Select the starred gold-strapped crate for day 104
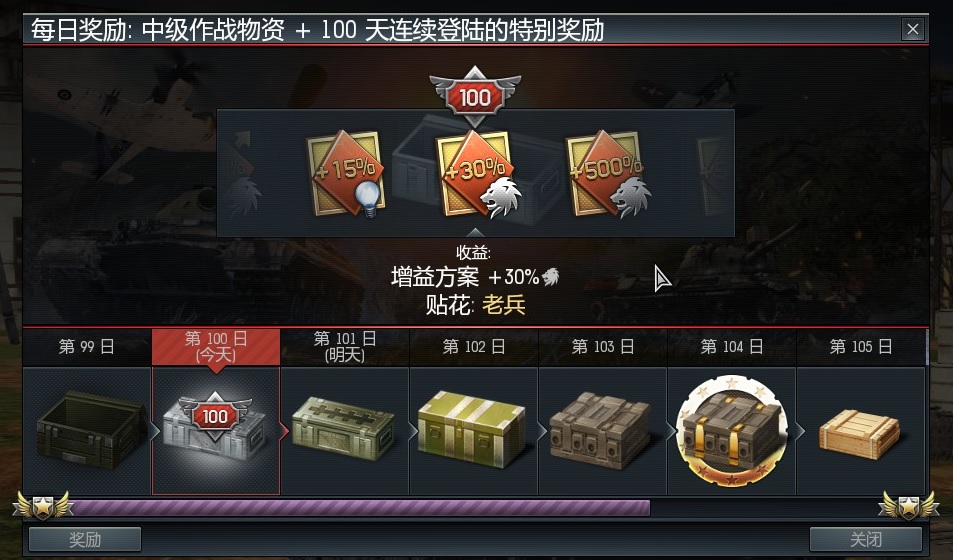This screenshot has height=560, width=953. pyautogui.click(x=732, y=430)
